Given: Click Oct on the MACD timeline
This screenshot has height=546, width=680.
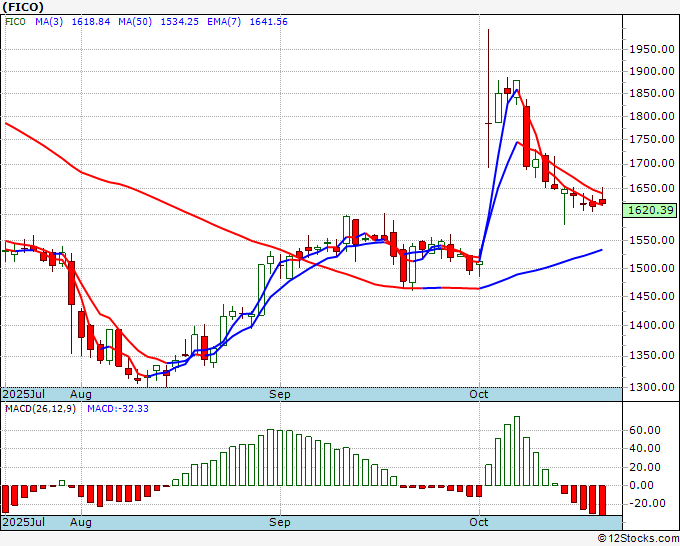Looking at the screenshot, I should (479, 522).
